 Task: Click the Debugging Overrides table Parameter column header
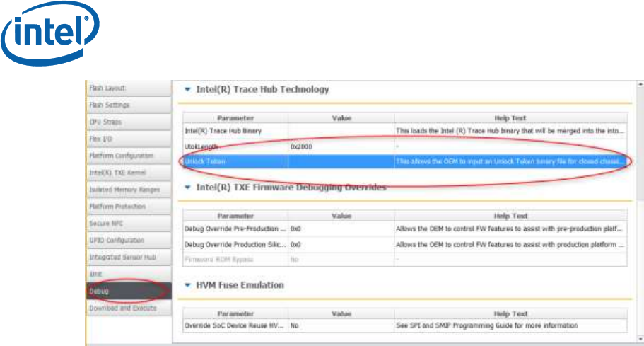point(235,216)
